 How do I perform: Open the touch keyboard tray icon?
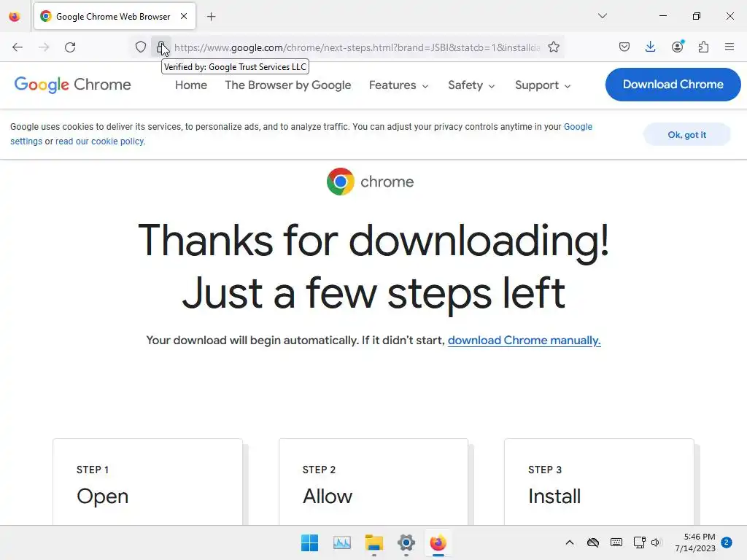pos(616,542)
